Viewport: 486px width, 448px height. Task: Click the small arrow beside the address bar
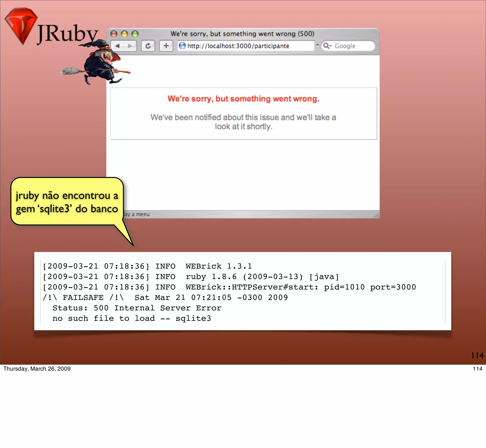(317, 45)
